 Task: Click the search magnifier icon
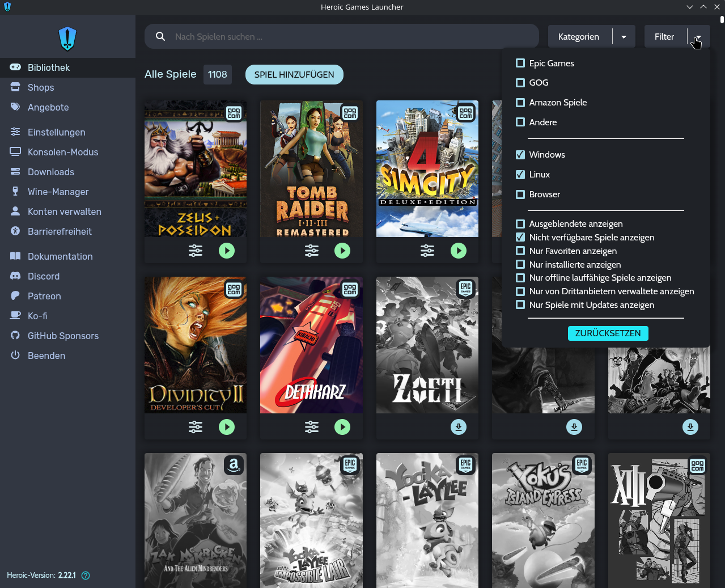(160, 36)
